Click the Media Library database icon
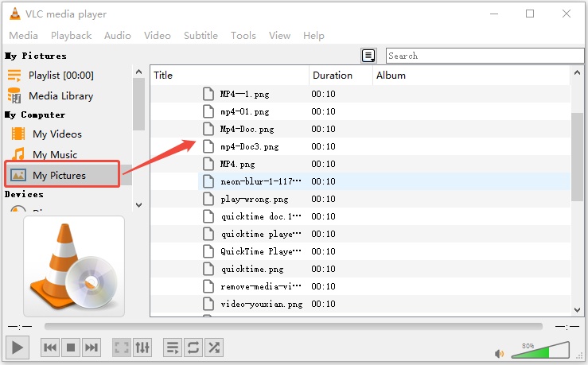 coord(14,96)
